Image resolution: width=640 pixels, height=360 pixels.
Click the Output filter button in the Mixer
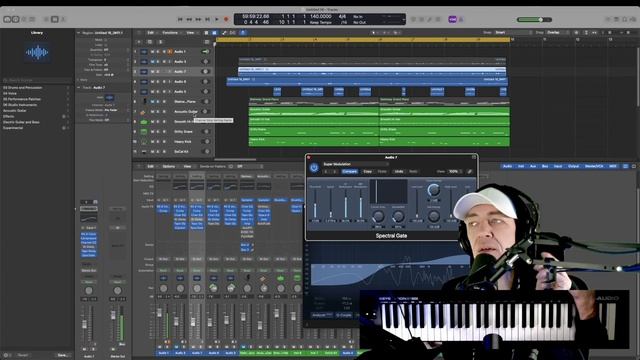[573, 167]
